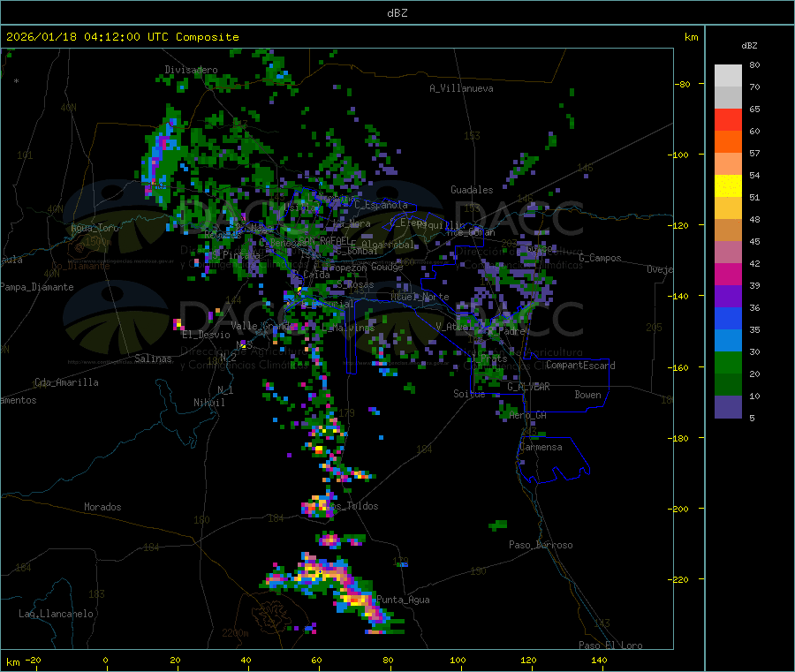
Task: Click the 'dBZ' heading above the color legend
Action: tap(749, 46)
